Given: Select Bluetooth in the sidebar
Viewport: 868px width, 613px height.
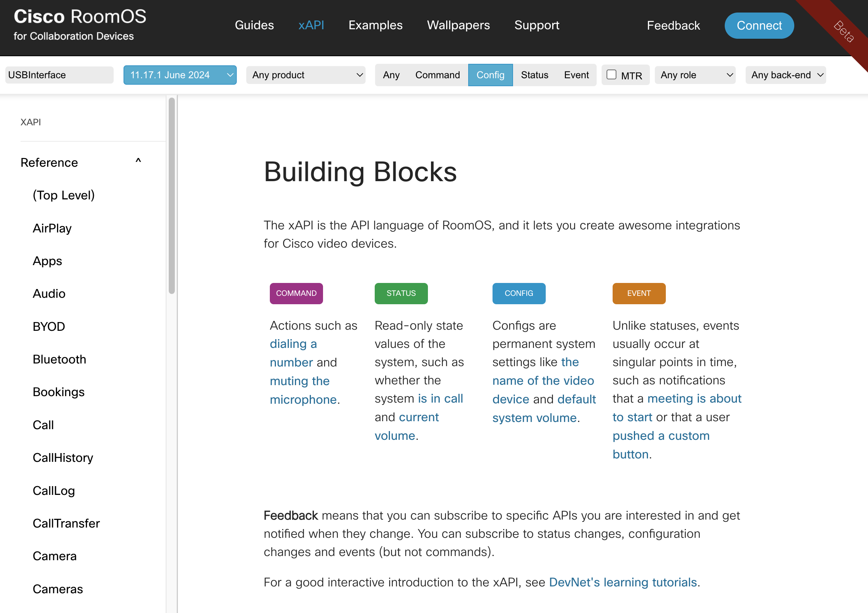Looking at the screenshot, I should [59, 359].
